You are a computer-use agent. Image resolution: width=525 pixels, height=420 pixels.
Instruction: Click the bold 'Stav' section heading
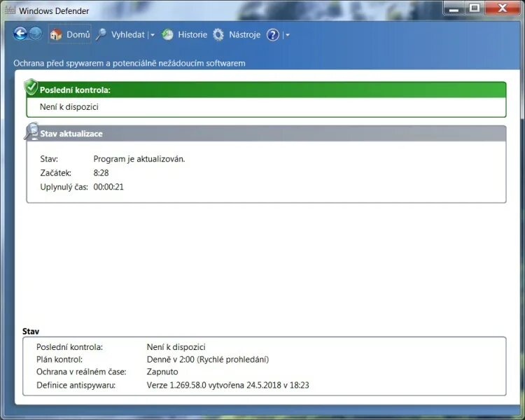pos(31,331)
